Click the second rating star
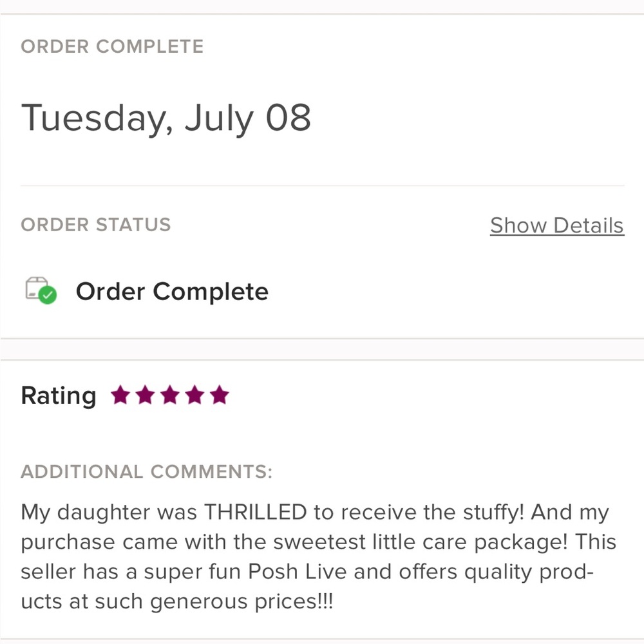Viewport: 644px width, 644px height. tap(146, 395)
